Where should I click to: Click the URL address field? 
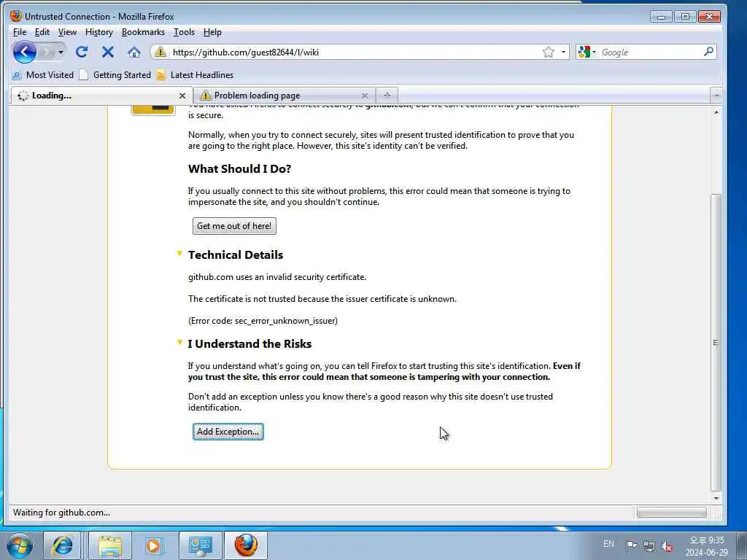coord(355,52)
